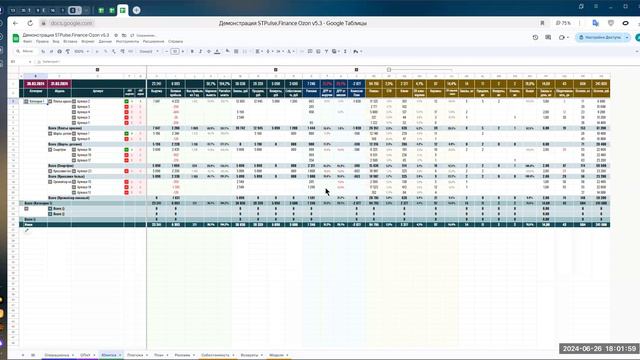The width and height of the screenshot is (640, 360).
Task: Reload the browser page
Action: coord(30,23)
